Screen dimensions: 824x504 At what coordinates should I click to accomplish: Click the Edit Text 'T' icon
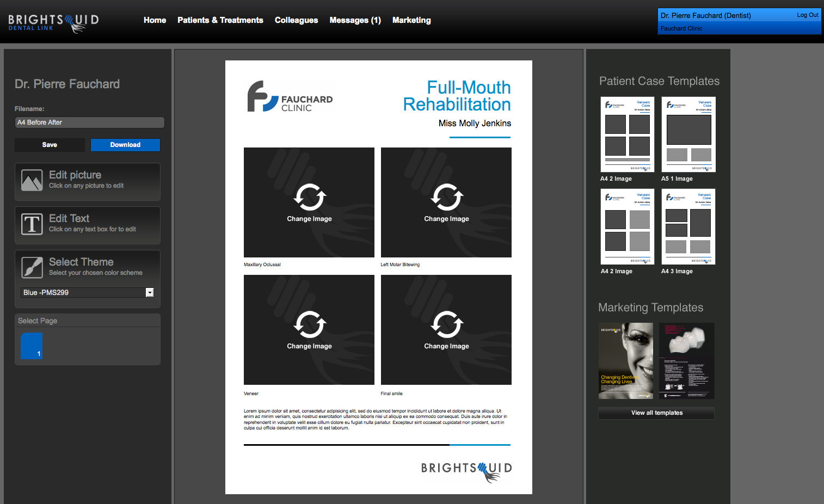pos(32,224)
